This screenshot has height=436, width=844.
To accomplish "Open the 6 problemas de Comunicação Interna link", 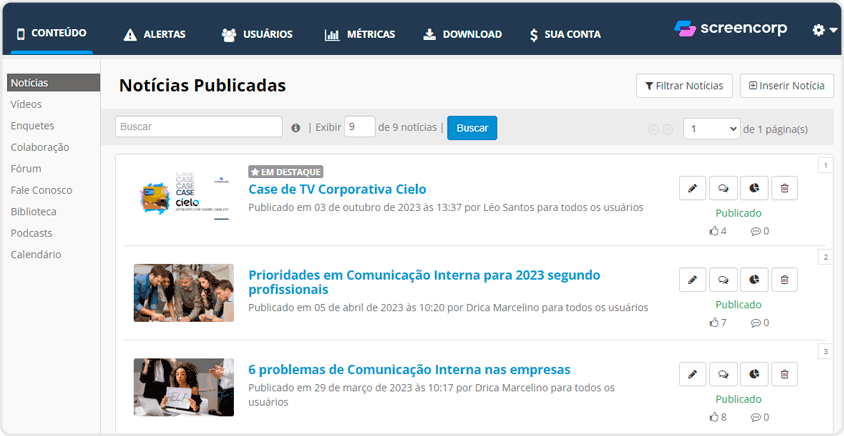I will click(409, 370).
